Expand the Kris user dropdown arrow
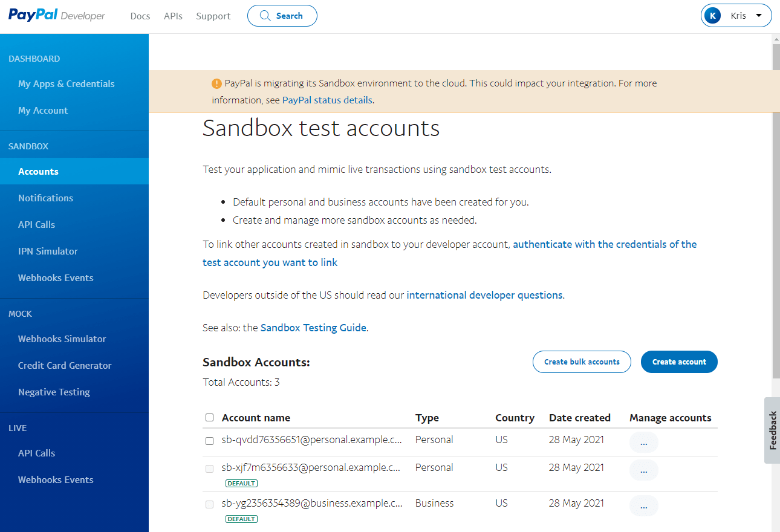This screenshot has height=532, width=780. [759, 16]
